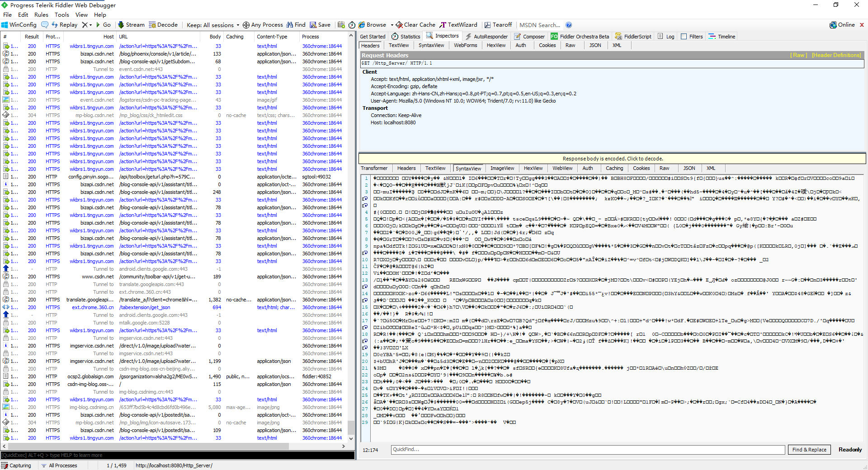Switch to the Composer tab

pos(529,36)
